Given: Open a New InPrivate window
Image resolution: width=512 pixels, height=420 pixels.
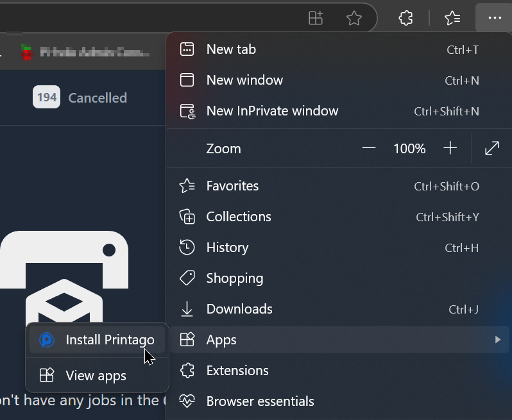Looking at the screenshot, I should pyautogui.click(x=272, y=111).
